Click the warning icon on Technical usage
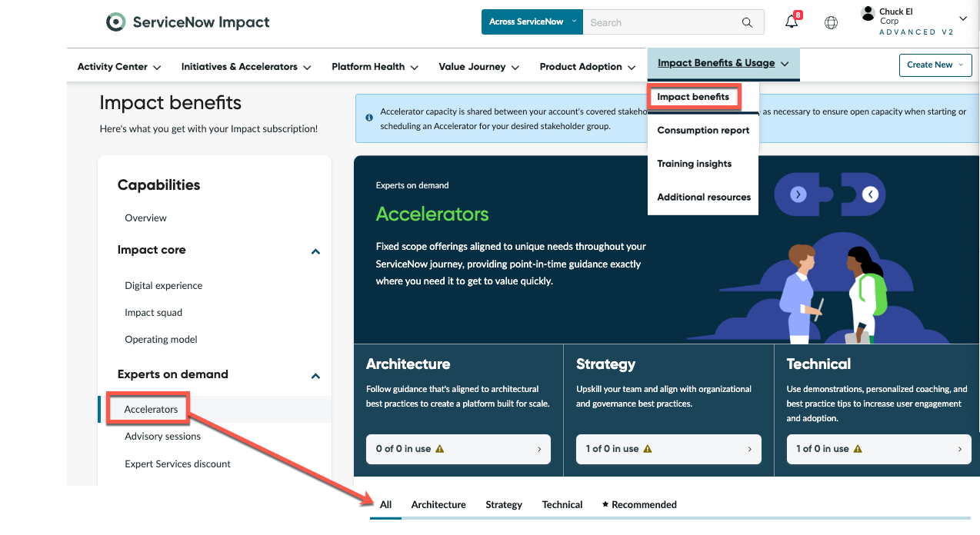This screenshot has height=535, width=980. [858, 449]
